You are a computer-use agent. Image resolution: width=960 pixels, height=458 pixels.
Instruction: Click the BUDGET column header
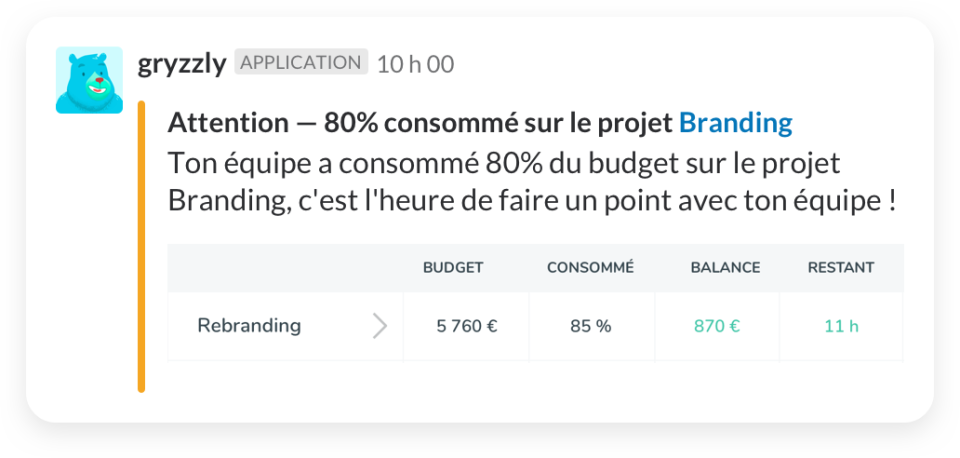453,268
